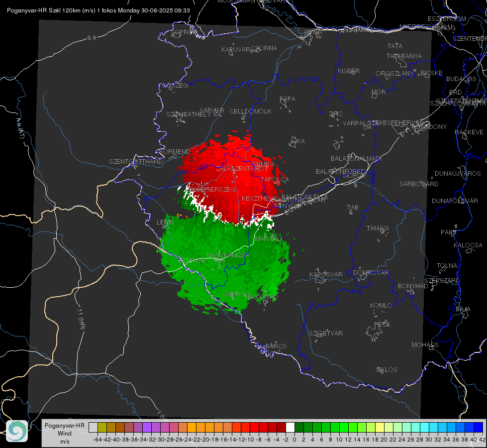Click the white zero swatch in the wind legend

click(290, 427)
